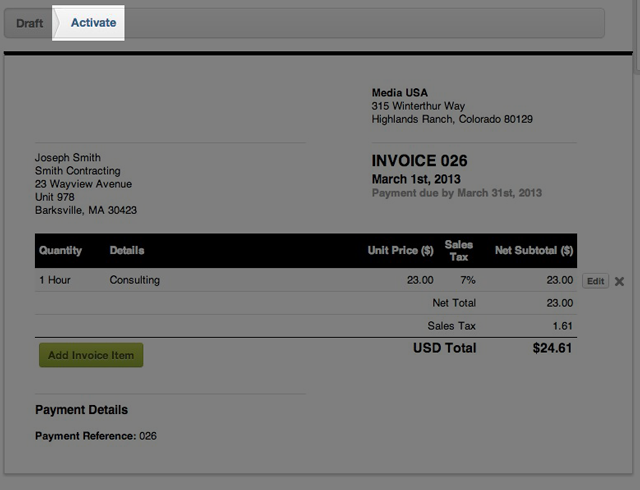
Task: Click the payment due date text
Action: [457, 192]
